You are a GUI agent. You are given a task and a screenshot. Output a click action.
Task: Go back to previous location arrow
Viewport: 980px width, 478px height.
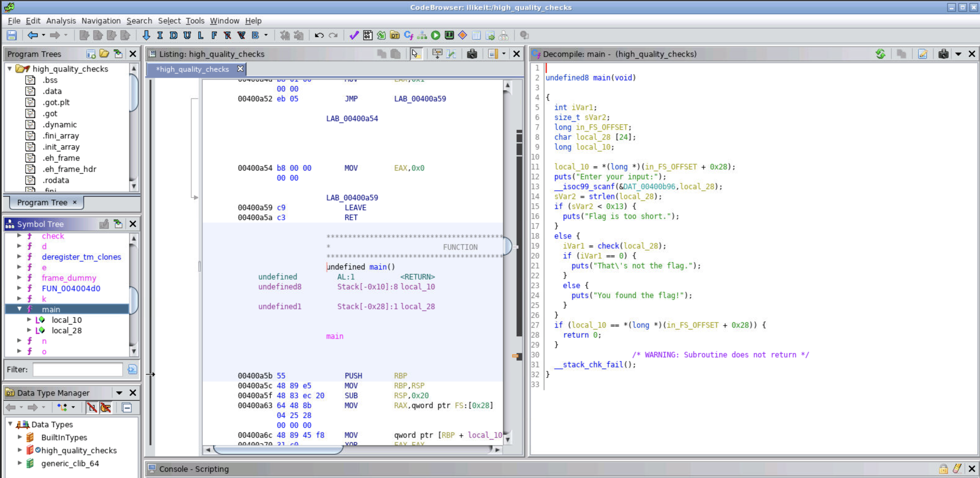(33, 35)
